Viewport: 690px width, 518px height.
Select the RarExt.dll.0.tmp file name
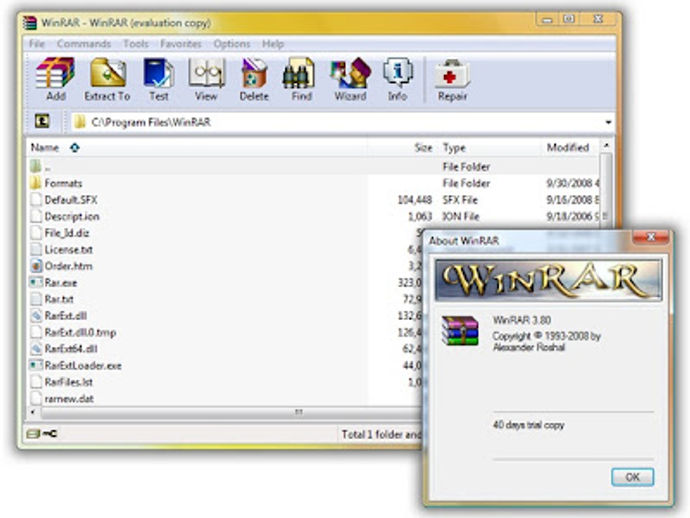(x=81, y=332)
